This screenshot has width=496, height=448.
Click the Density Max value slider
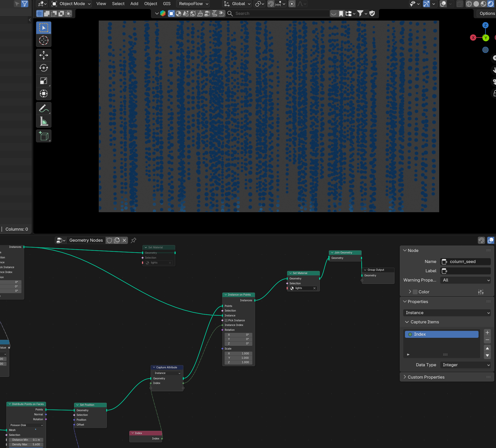(26, 444)
